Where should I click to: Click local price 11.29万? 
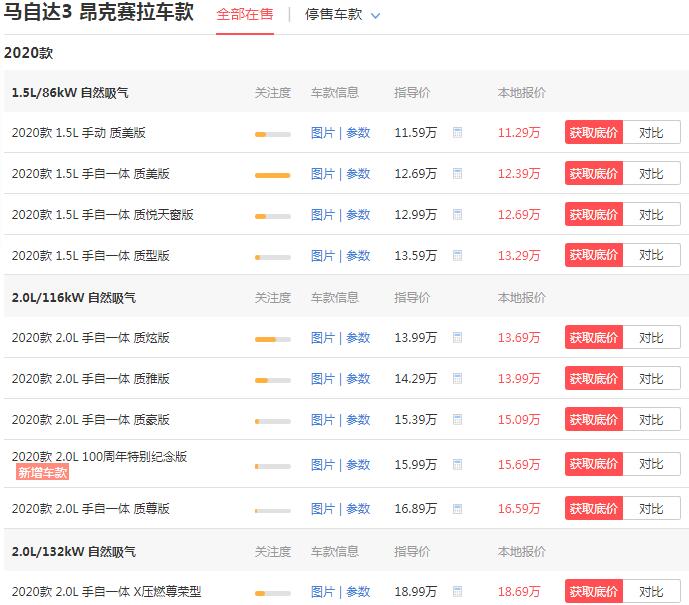click(x=519, y=133)
